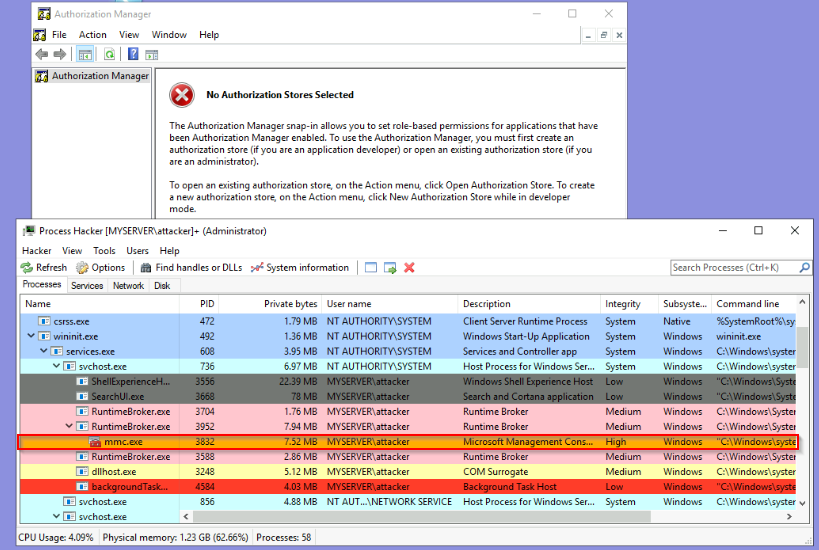Click the find window icon in Process Hacker toolbar
This screenshot has width=819, height=550.
pyautogui.click(x=371, y=267)
